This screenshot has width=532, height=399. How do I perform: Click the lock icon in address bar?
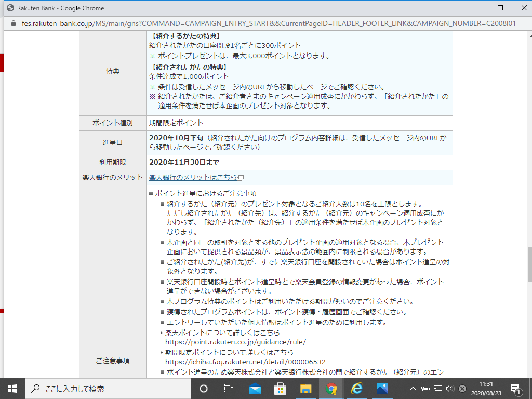point(14,23)
